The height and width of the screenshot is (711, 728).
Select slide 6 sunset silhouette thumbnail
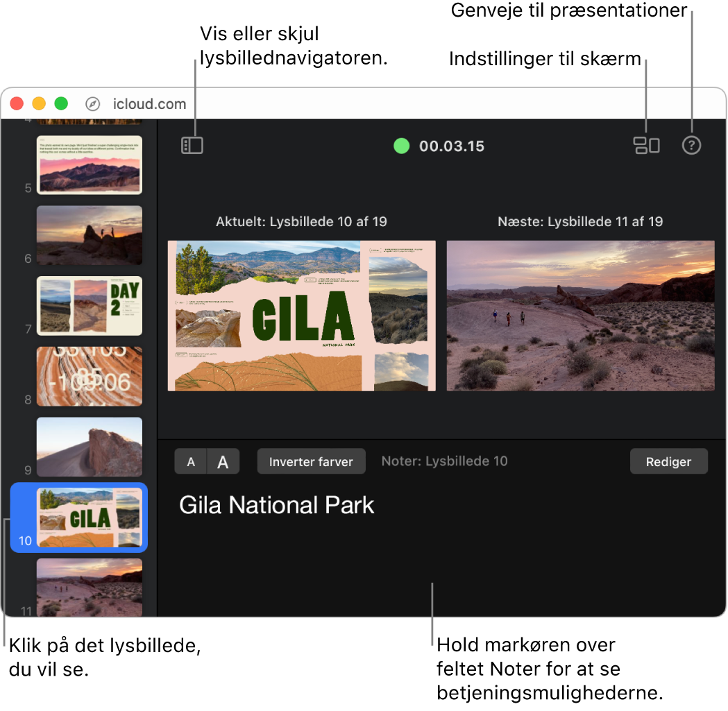[90, 235]
